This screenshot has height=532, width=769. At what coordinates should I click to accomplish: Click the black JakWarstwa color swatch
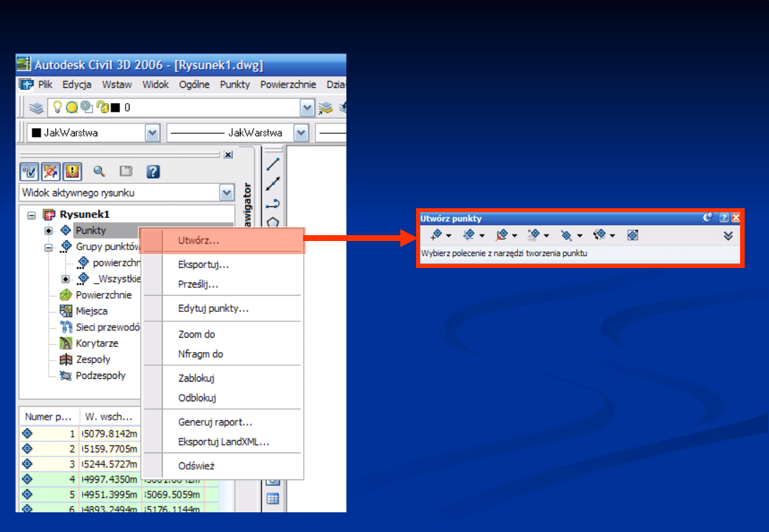(36, 133)
